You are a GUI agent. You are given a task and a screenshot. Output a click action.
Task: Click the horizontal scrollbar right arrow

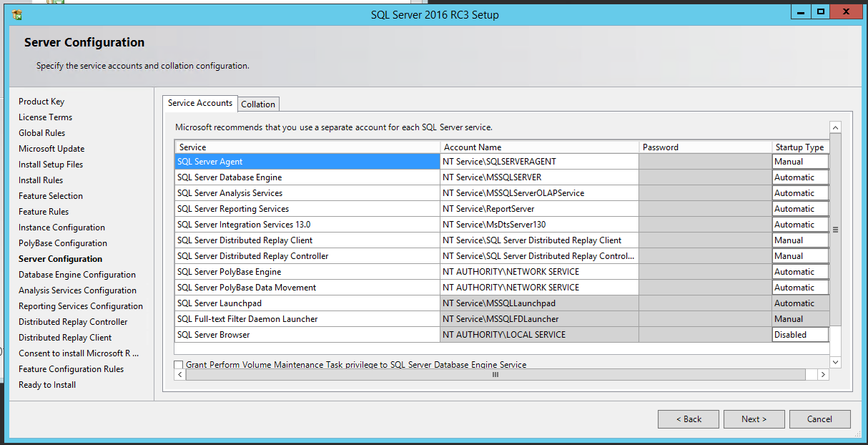pos(824,375)
